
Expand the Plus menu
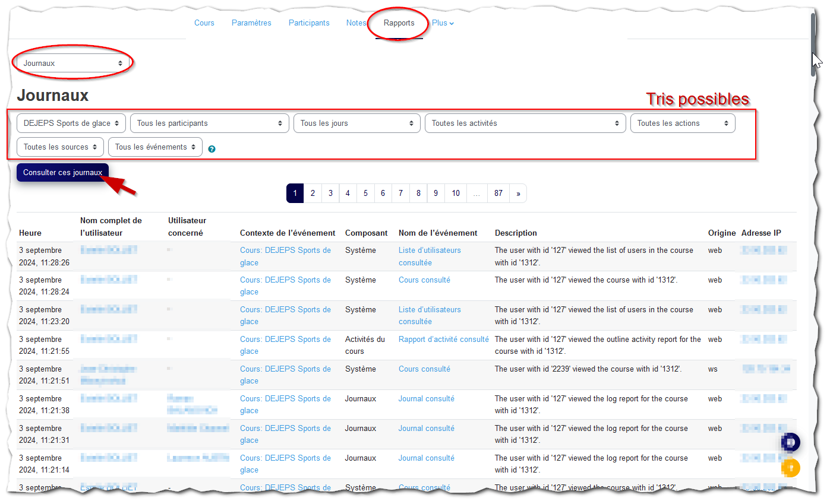[x=443, y=23]
